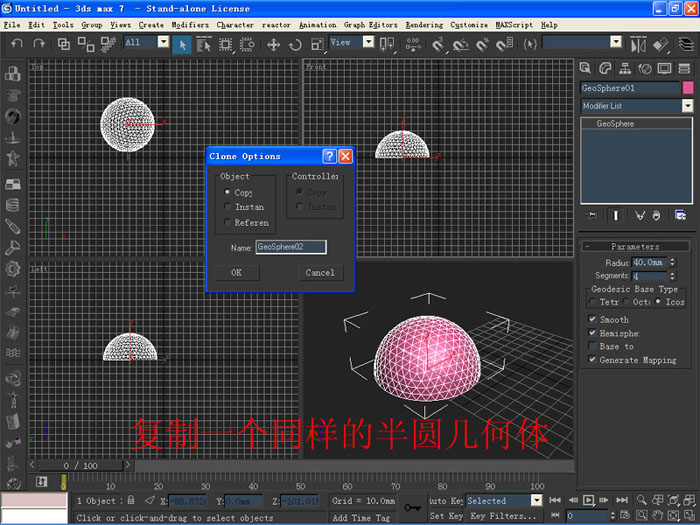Open the Selected key filter dropdown
Viewport: 700px width, 525px height.
pos(537,500)
